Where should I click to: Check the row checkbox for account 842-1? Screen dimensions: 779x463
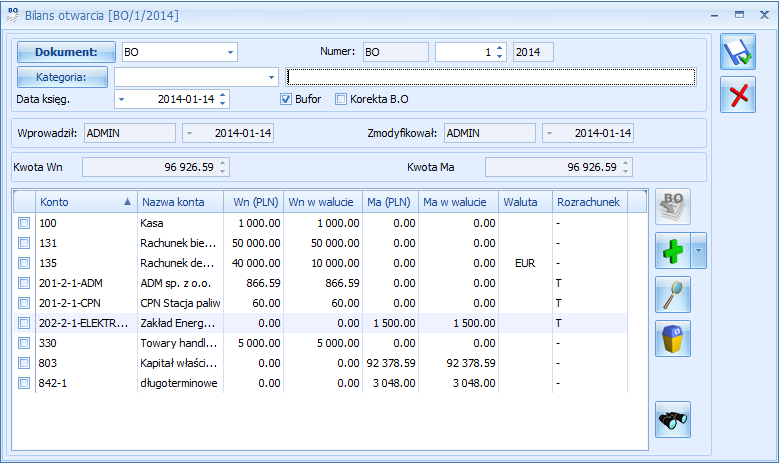click(x=24, y=383)
